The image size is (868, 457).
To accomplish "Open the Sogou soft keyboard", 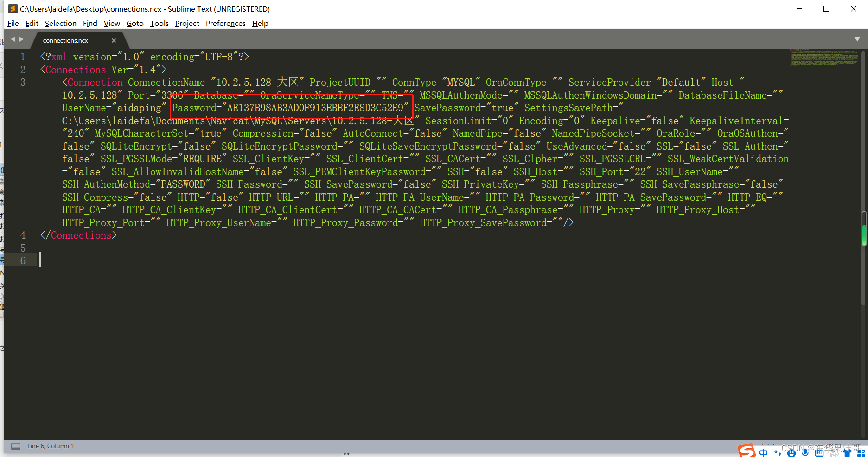I will [x=819, y=453].
